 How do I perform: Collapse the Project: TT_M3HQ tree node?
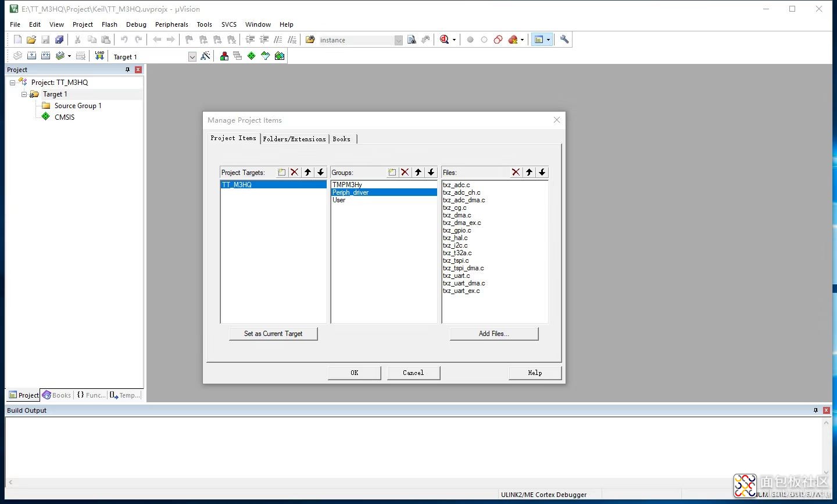point(12,83)
